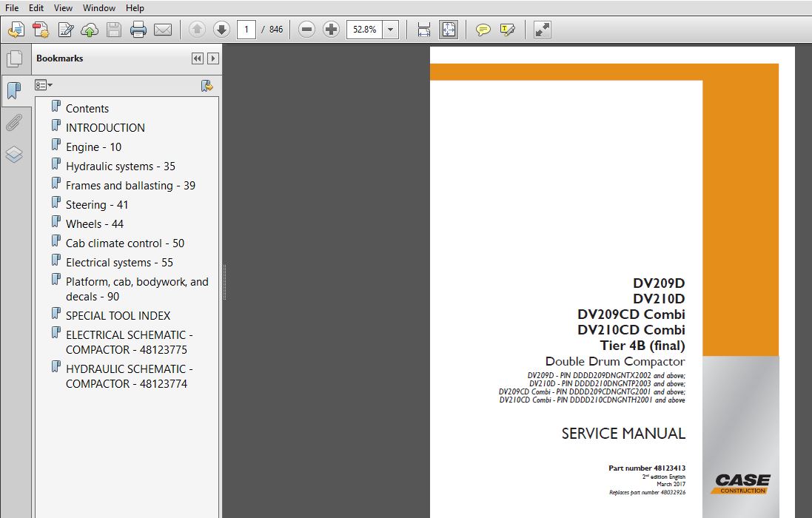Image resolution: width=812 pixels, height=518 pixels.
Task: Open the Window menu
Action: click(x=99, y=7)
